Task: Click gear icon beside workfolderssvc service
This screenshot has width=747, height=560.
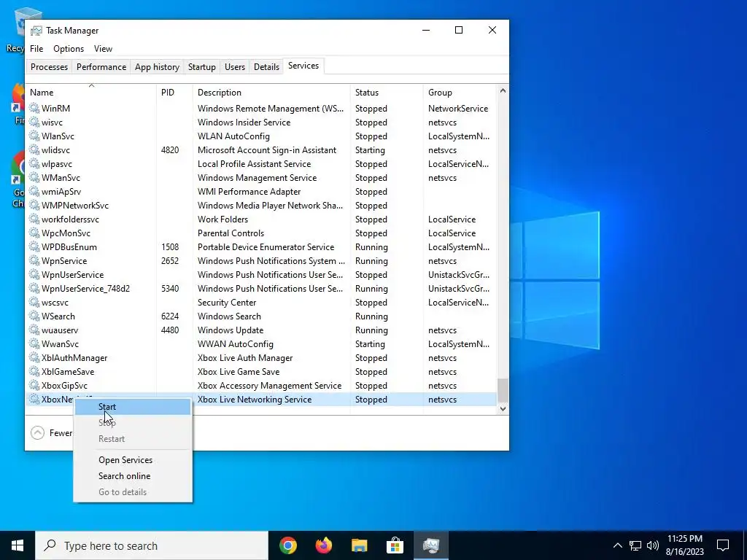Action: pos(34,219)
